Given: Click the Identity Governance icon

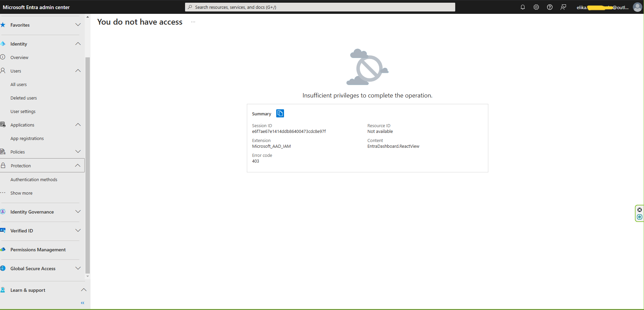Looking at the screenshot, I should coord(3,212).
